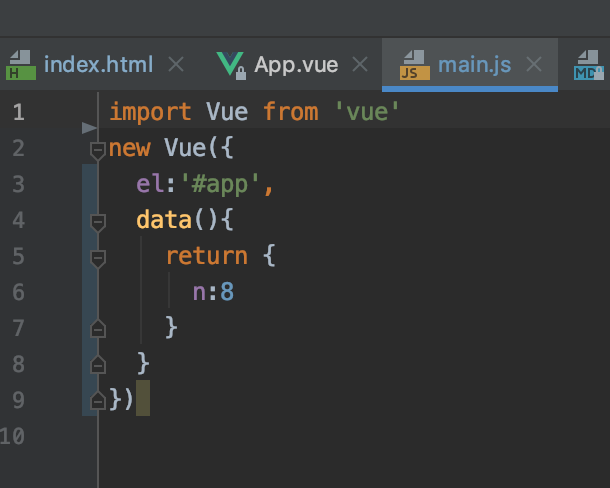The image size is (610, 488).
Task: Click the 'new' keyword on line 2
Action: (130, 148)
